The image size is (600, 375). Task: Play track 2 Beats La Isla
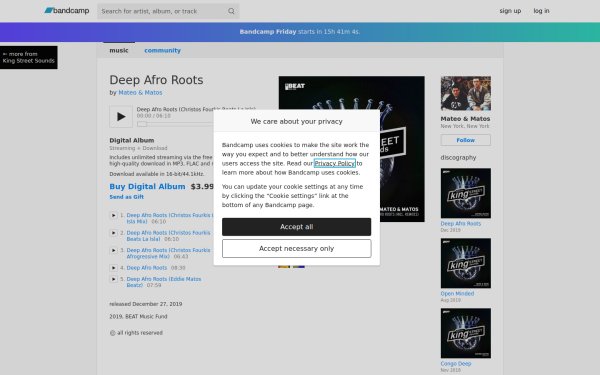coord(113,233)
